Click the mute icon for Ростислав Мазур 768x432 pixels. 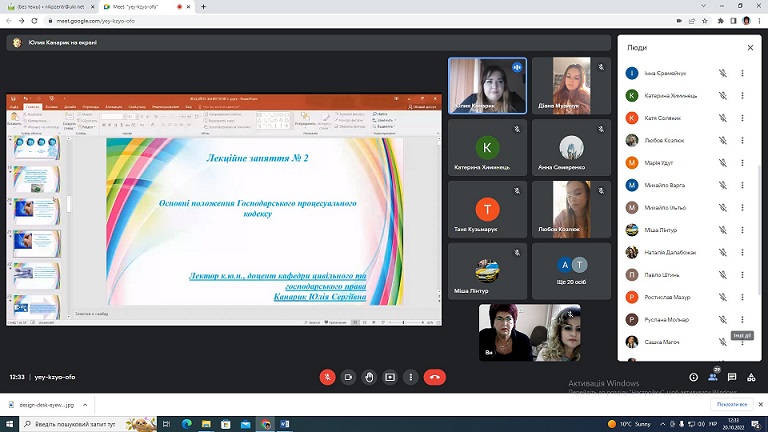[x=722, y=297]
